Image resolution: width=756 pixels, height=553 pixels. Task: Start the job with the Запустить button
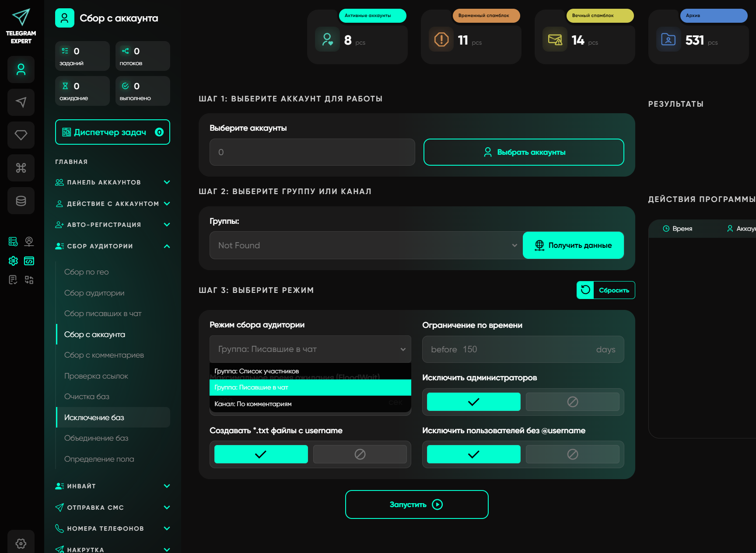(x=417, y=504)
